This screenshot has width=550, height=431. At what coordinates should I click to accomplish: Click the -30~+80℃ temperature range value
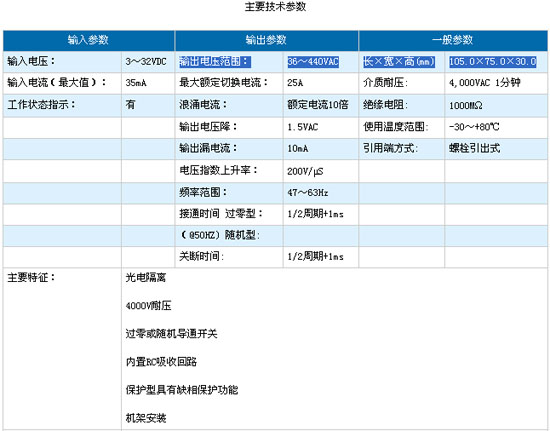click(x=474, y=127)
